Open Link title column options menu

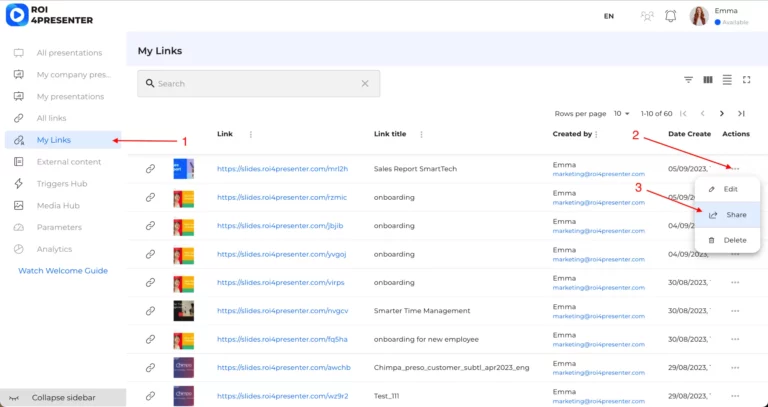[422, 134]
